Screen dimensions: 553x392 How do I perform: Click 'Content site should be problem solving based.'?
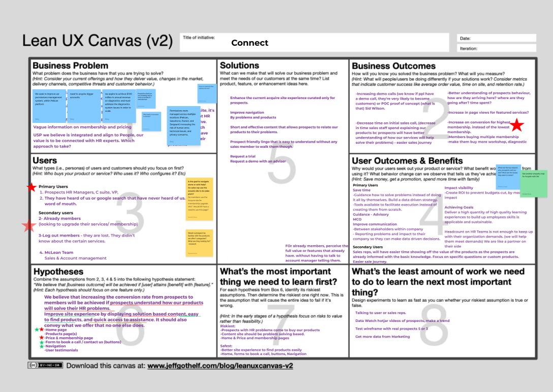(262, 334)
